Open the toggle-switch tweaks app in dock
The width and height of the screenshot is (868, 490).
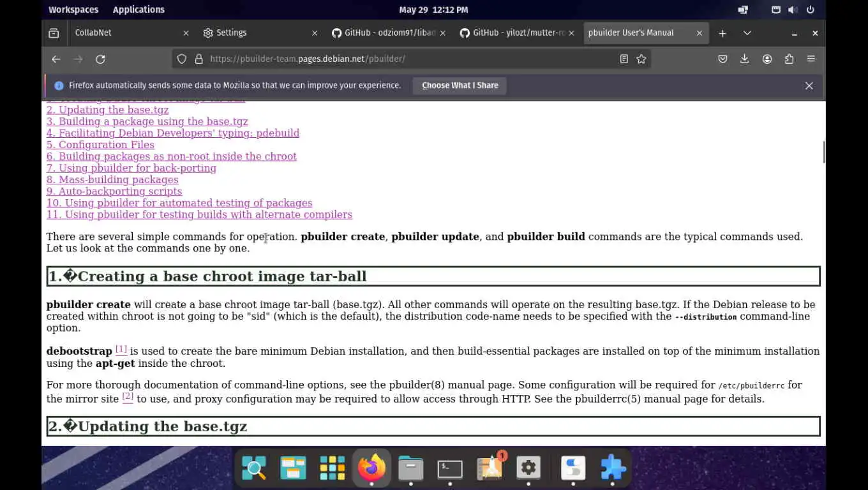click(x=573, y=468)
